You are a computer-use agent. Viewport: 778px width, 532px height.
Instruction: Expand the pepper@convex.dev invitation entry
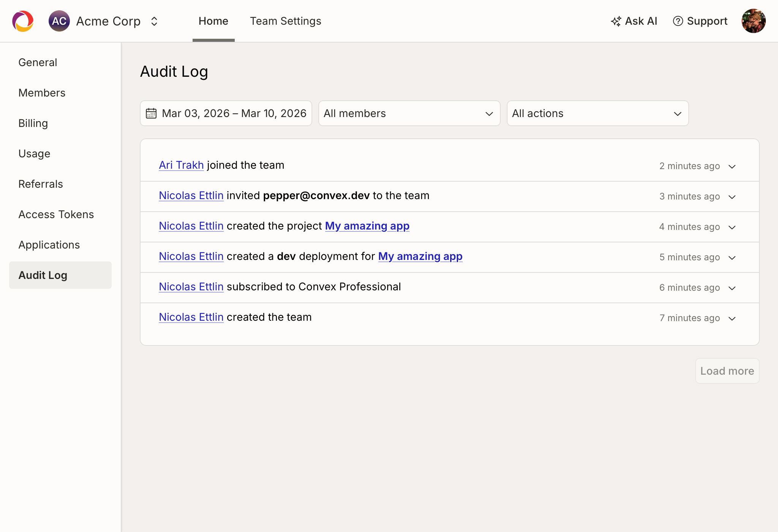733,196
